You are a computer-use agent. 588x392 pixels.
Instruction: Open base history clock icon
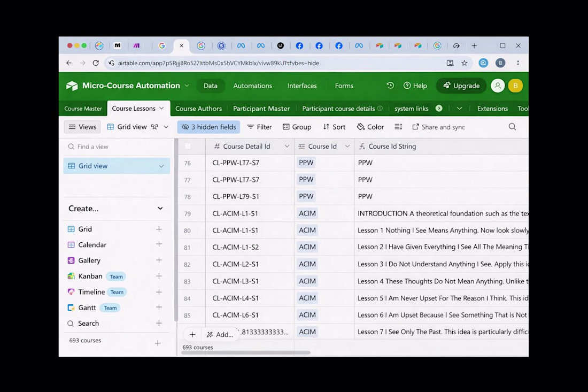pos(390,86)
